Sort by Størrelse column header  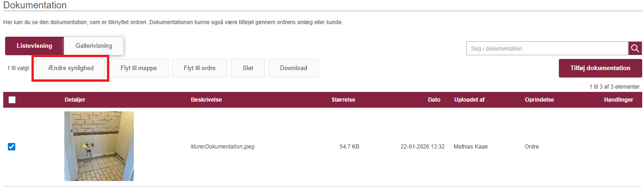tap(343, 100)
